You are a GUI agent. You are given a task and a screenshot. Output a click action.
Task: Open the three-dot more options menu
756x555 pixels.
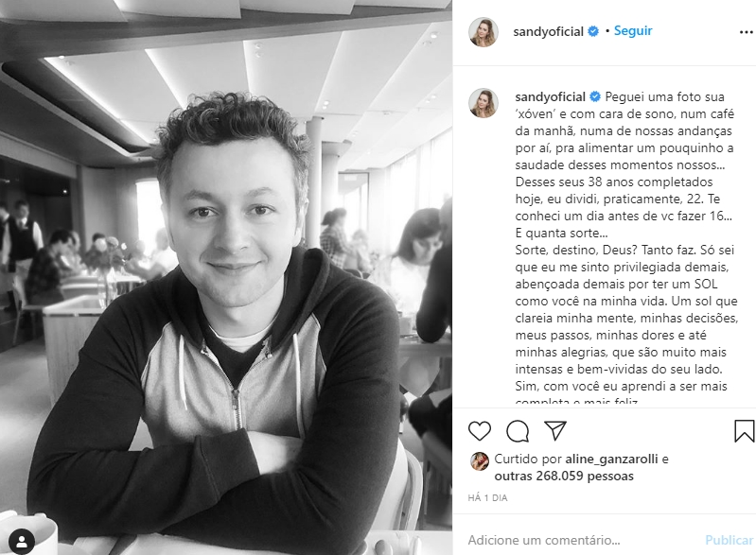746,32
